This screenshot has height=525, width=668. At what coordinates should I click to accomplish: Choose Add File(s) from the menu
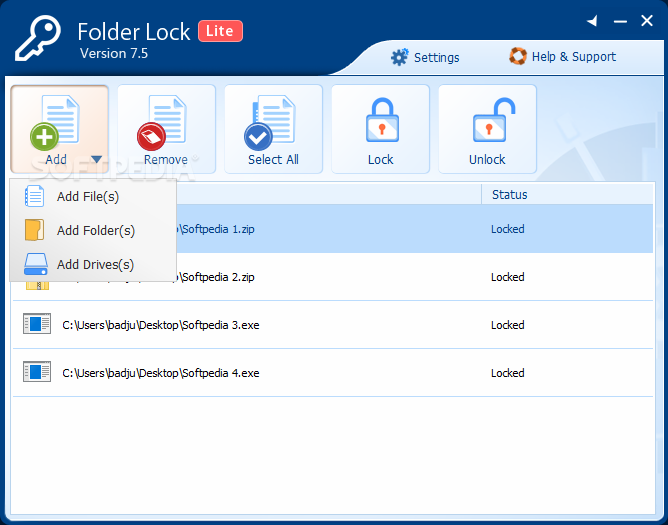point(93,196)
